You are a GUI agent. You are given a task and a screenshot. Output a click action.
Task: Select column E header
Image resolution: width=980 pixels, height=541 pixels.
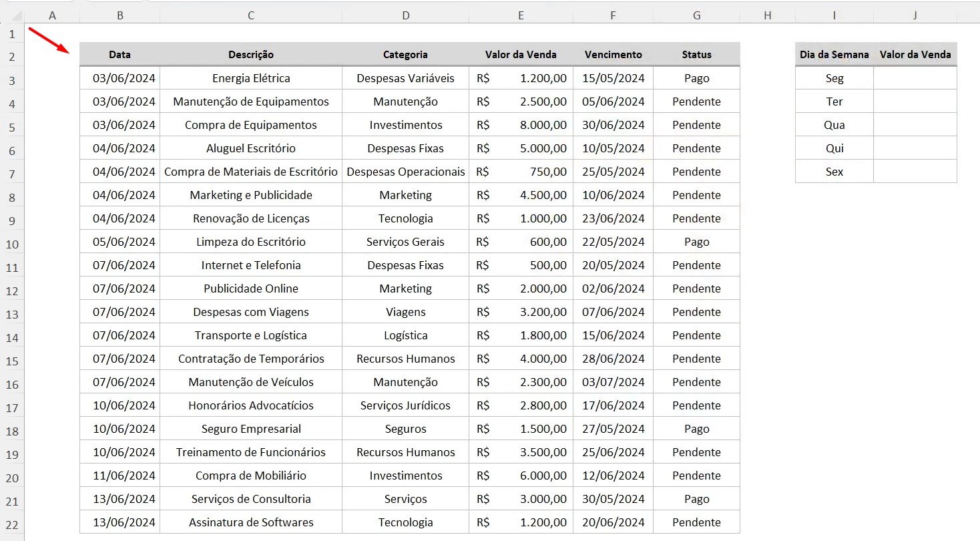[521, 15]
